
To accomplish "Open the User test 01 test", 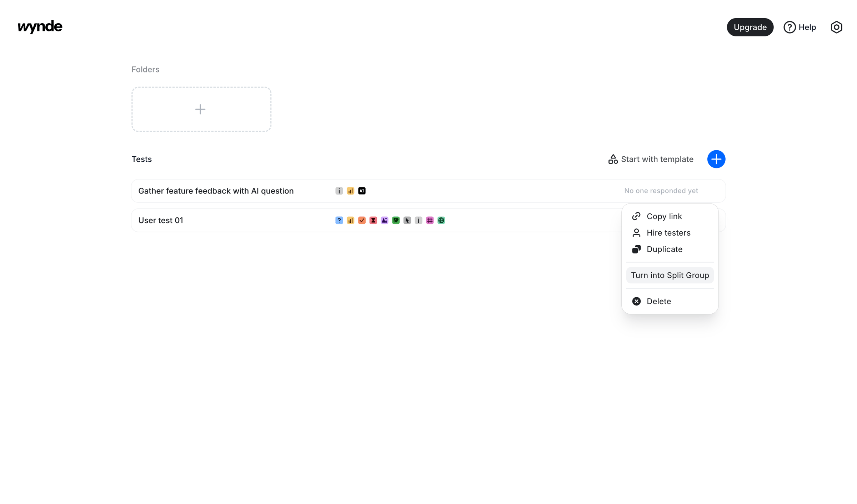I will [160, 220].
